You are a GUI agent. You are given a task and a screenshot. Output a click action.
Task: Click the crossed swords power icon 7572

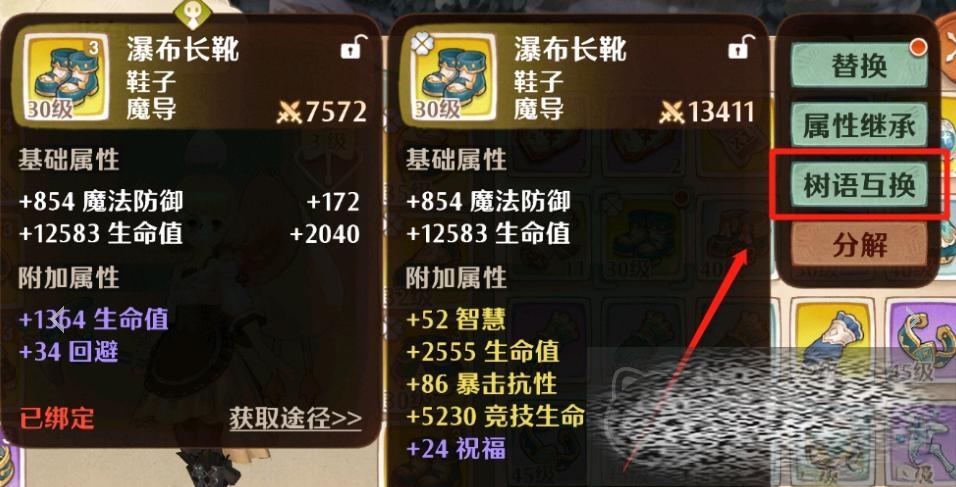[x=289, y=112]
